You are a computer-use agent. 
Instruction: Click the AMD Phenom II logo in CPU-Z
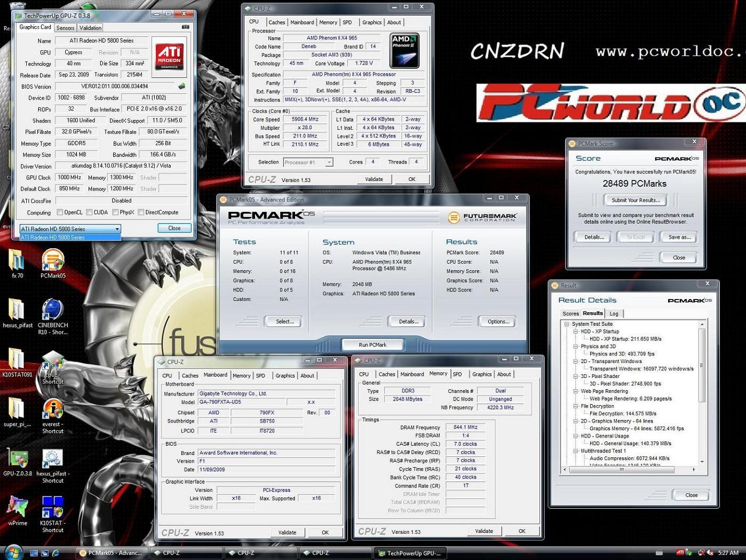[x=404, y=50]
